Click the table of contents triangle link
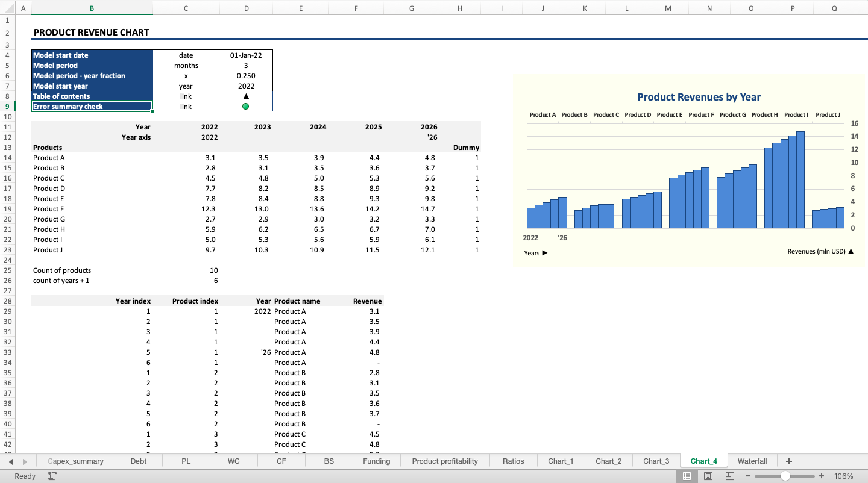The image size is (868, 483). pyautogui.click(x=245, y=96)
